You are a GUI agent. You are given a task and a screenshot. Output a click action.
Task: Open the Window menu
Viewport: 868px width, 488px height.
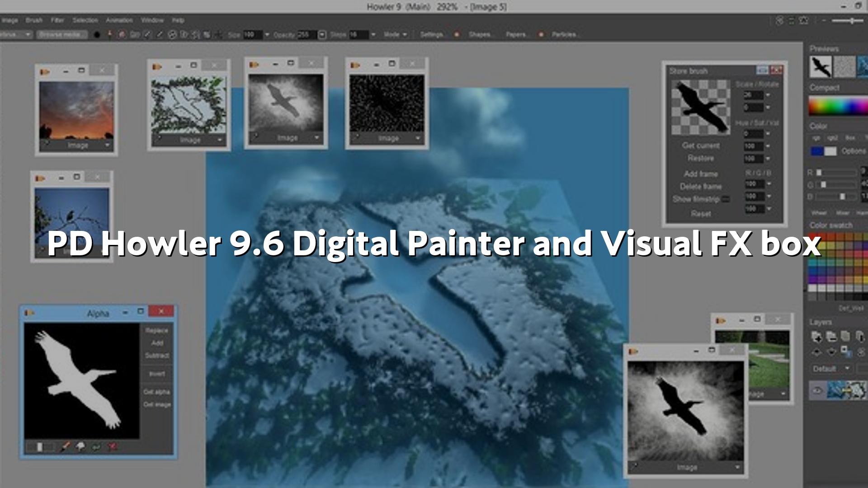(152, 20)
